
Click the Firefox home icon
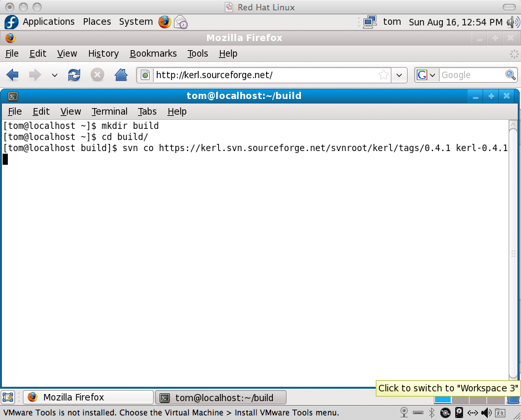tap(120, 75)
